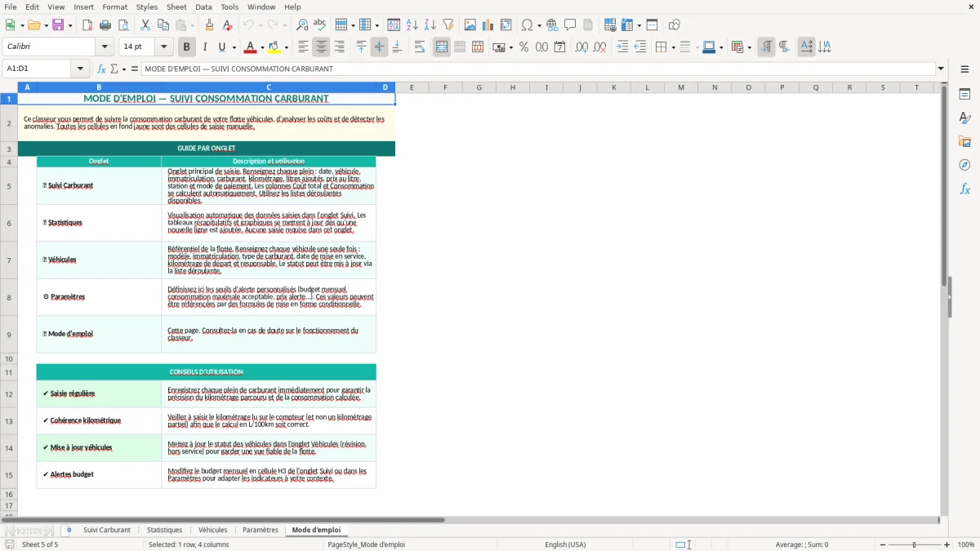Click column header C
This screenshot has height=551, width=980.
pyautogui.click(x=269, y=87)
